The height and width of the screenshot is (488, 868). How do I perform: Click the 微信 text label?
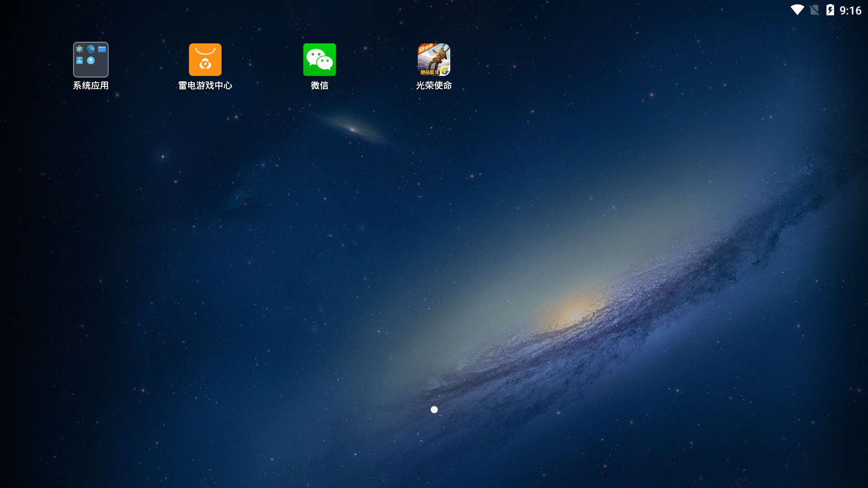click(319, 85)
